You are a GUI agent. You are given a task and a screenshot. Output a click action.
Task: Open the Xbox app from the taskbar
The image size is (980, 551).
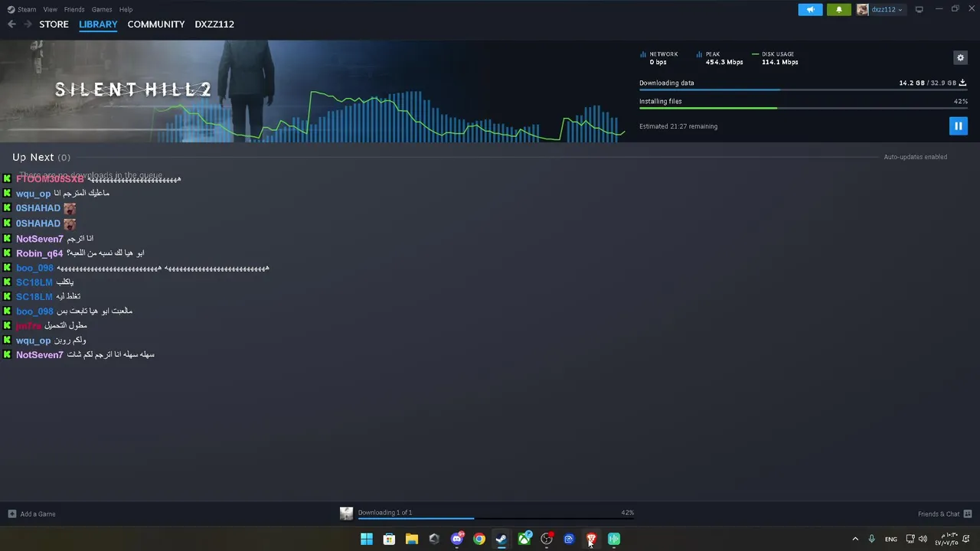click(524, 539)
